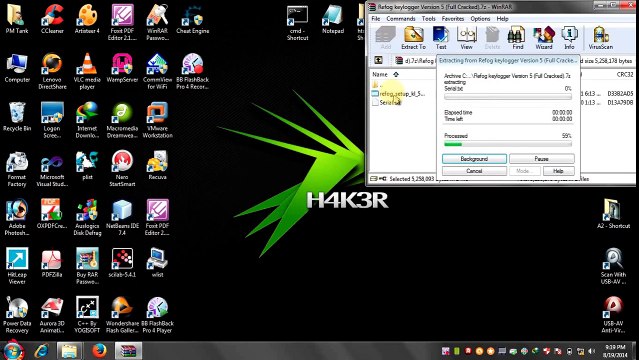Launch Cheat Engine from desktop
This screenshot has width=639, height=360.
tap(193, 18)
